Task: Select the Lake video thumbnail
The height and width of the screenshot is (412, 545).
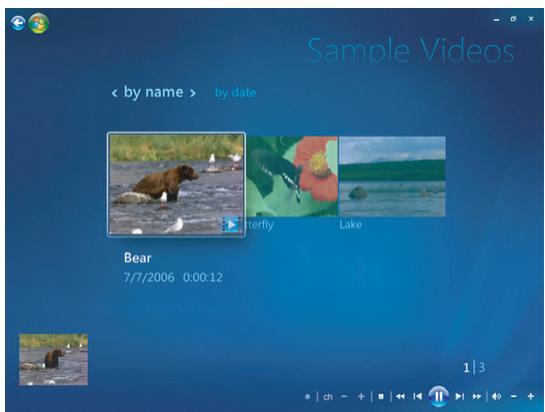Action: coord(392,177)
